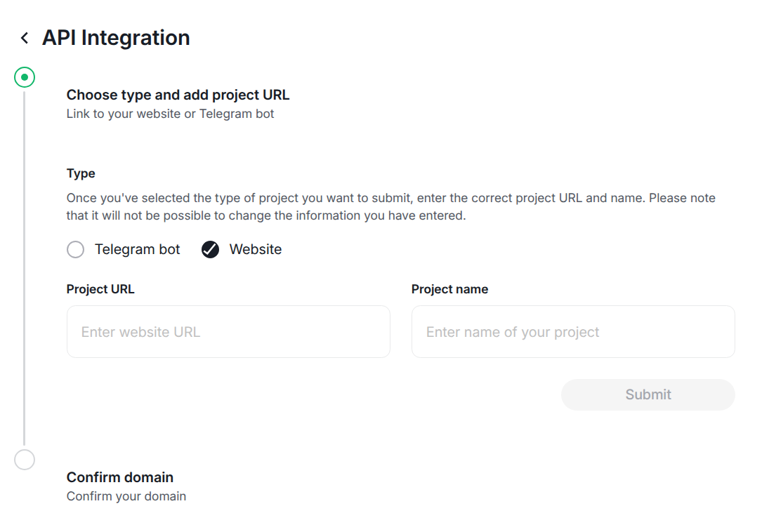Image resolution: width=769 pixels, height=532 pixels.
Task: Click the vertical progress line between steps
Action: coord(25,267)
